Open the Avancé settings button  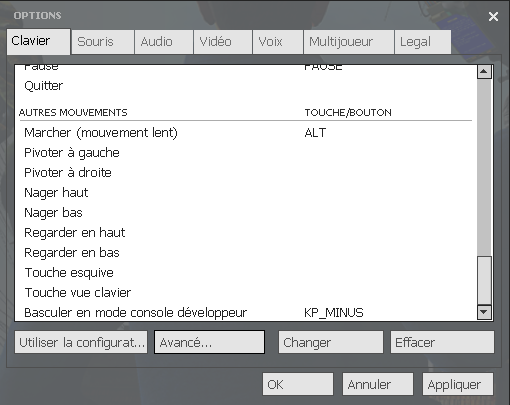pyautogui.click(x=209, y=342)
